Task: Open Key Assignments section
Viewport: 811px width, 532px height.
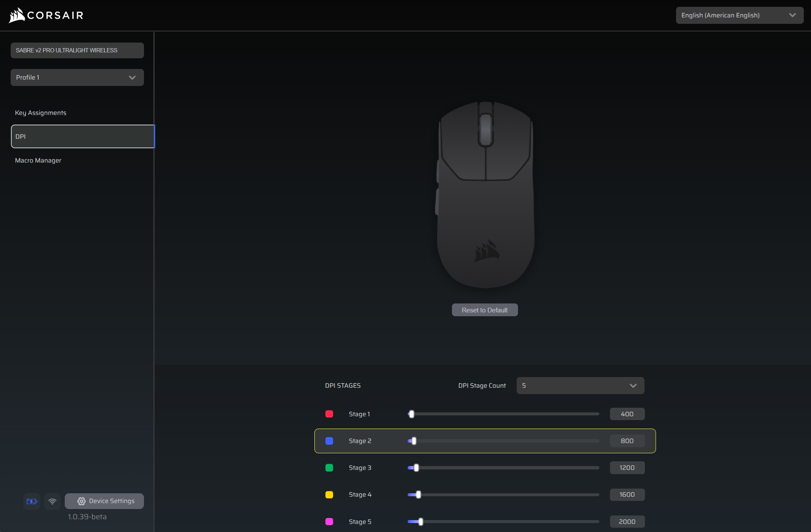Action: [x=40, y=113]
